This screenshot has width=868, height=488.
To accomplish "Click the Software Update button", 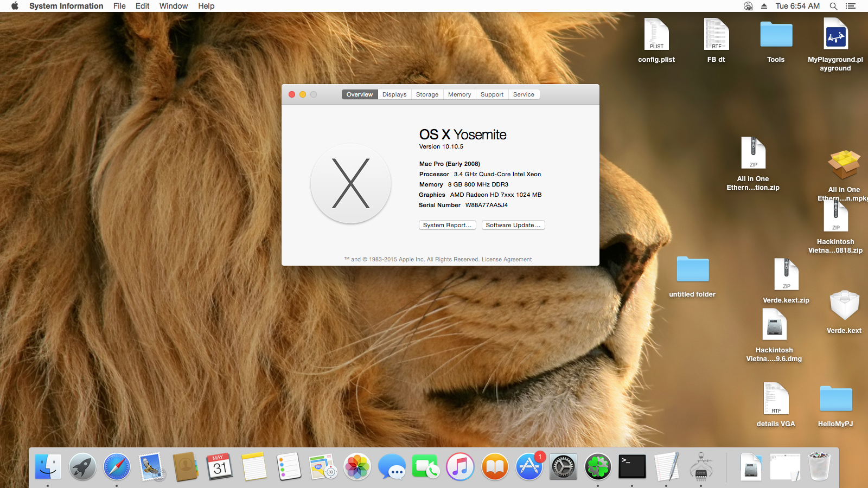I will 513,225.
